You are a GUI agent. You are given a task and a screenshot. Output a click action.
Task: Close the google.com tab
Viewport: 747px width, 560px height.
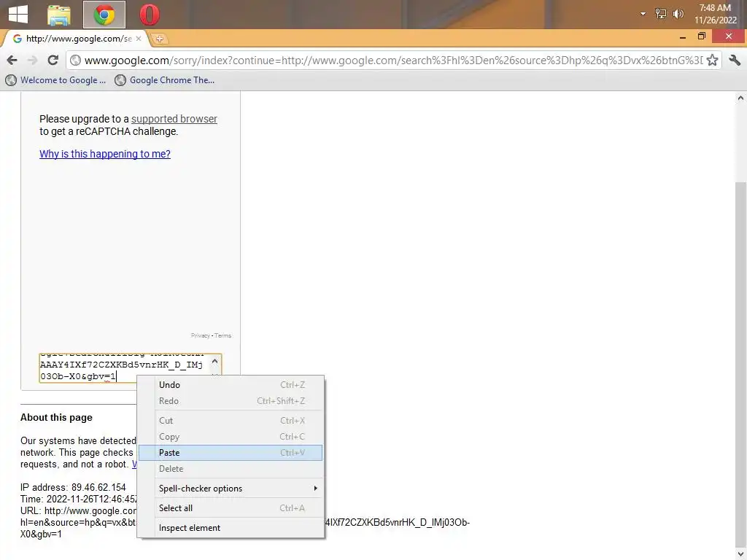click(x=139, y=39)
